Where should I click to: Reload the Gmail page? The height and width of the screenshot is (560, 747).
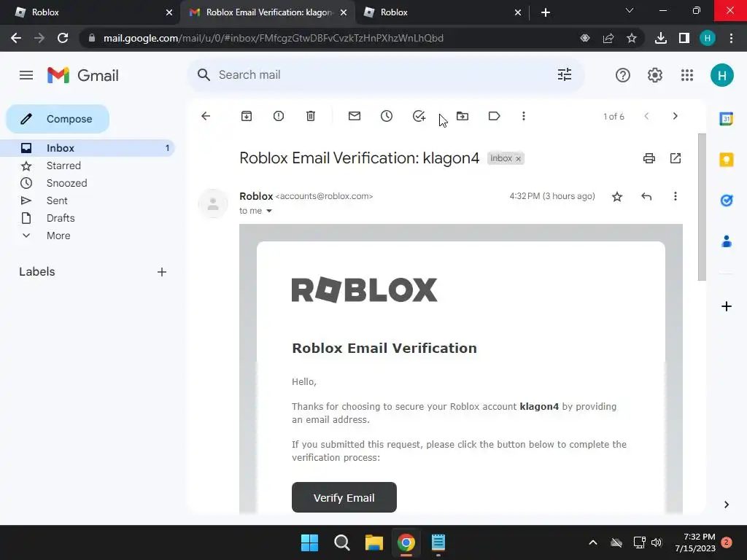click(x=63, y=38)
